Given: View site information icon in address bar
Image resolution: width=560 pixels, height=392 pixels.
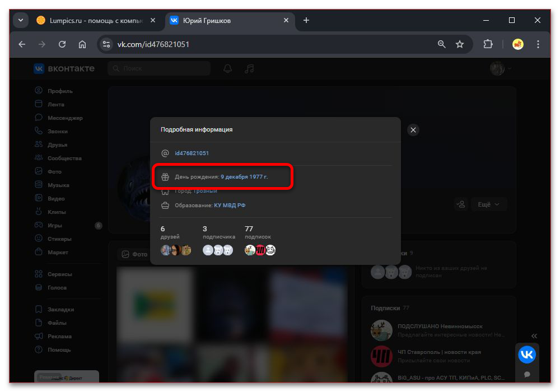Looking at the screenshot, I should [x=106, y=44].
